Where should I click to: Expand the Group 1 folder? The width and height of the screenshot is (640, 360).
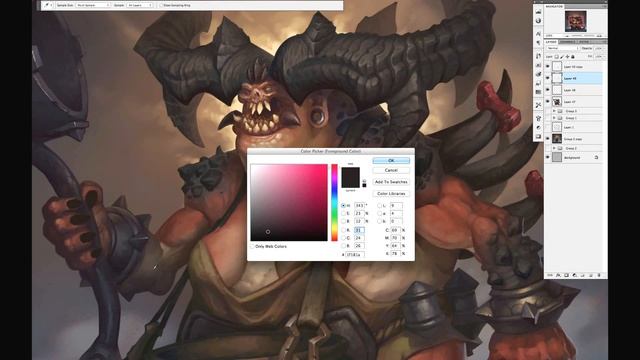(554, 118)
